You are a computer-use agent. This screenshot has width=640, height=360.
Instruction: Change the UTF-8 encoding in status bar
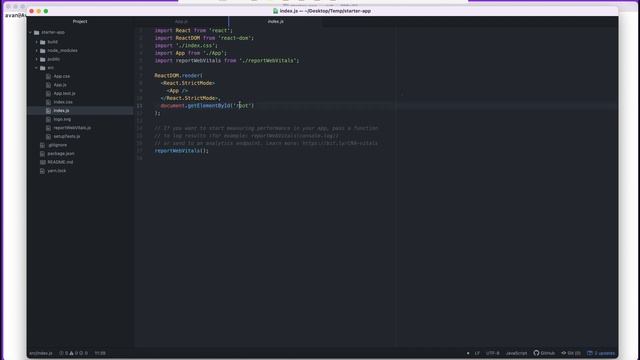493,353
